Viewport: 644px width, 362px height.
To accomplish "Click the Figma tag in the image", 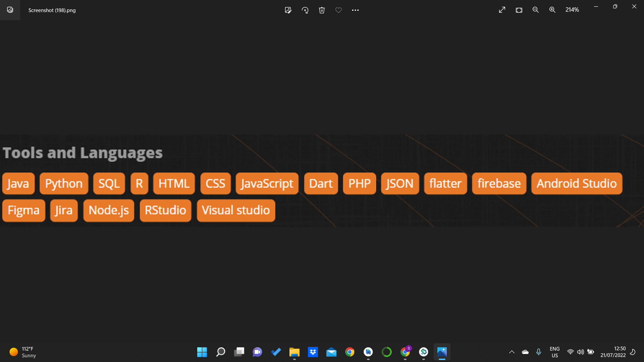I will pos(24,210).
